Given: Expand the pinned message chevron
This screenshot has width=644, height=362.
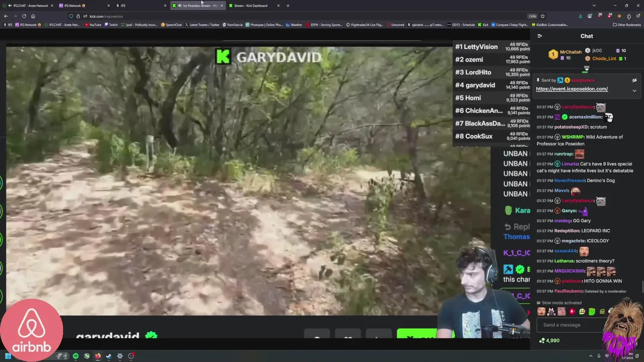Looking at the screenshot, I should (x=634, y=91).
